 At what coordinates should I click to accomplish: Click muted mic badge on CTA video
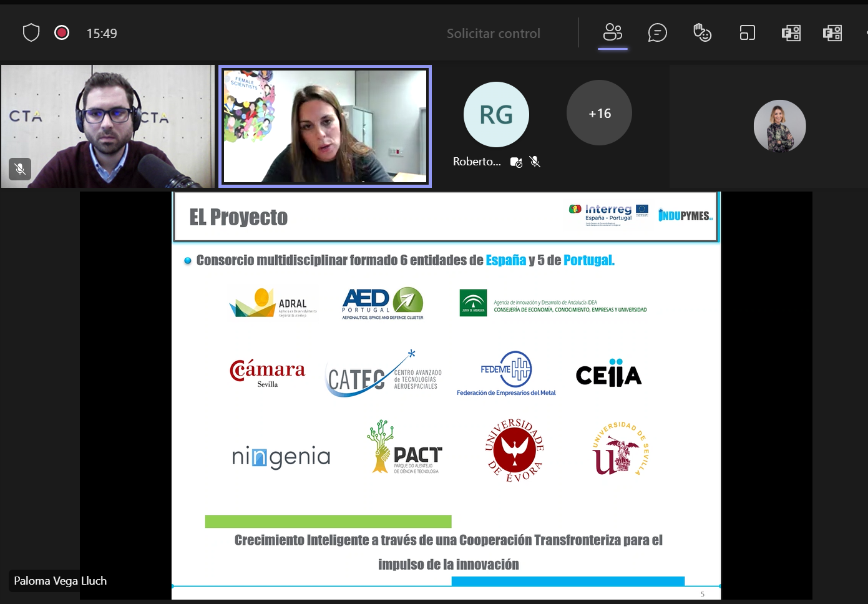click(20, 169)
